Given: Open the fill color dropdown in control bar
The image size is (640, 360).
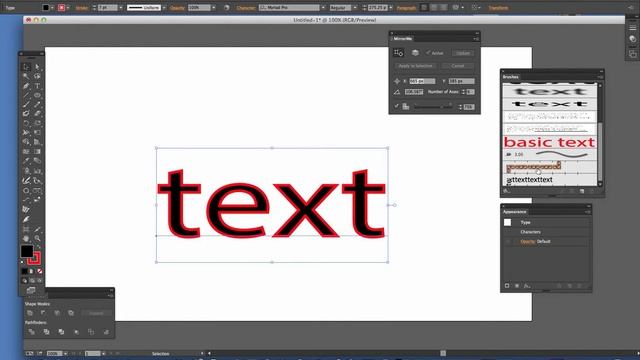Looking at the screenshot, I should pyautogui.click(x=52, y=8).
